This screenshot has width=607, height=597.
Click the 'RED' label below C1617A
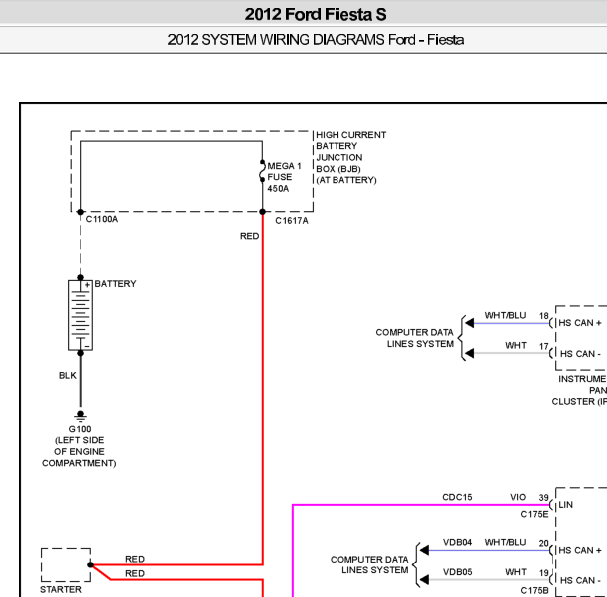[x=249, y=236]
